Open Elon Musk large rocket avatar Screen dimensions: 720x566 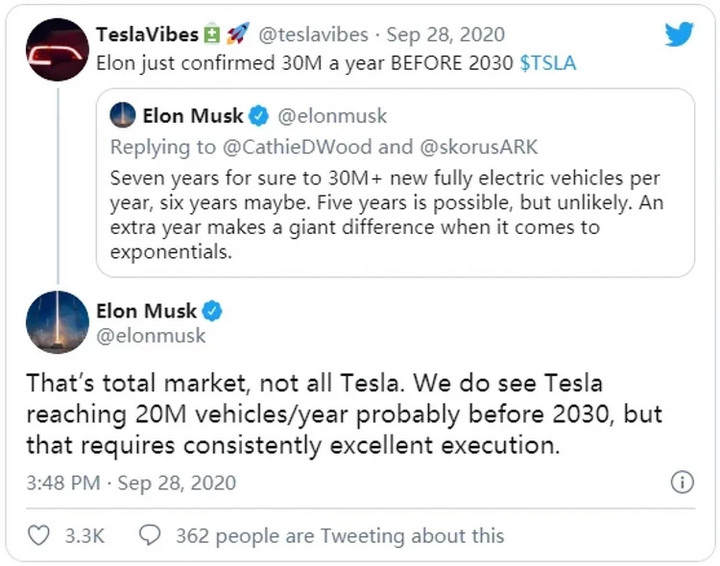57,322
